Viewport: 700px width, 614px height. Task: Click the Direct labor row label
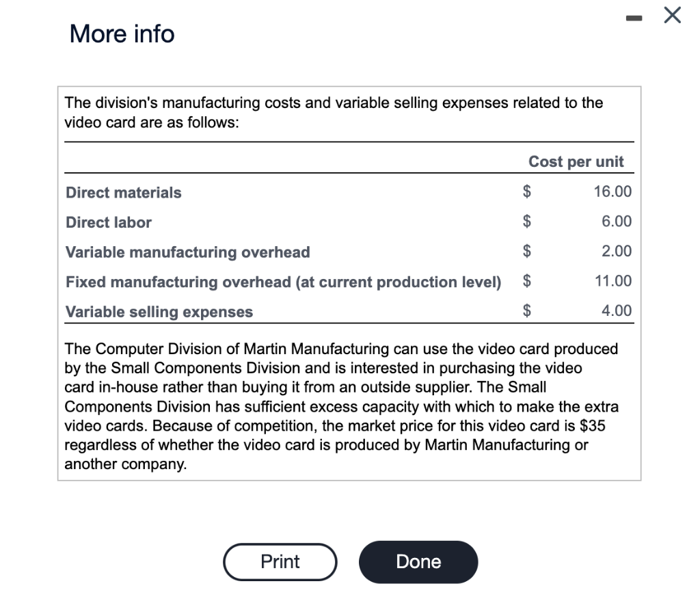tap(109, 222)
